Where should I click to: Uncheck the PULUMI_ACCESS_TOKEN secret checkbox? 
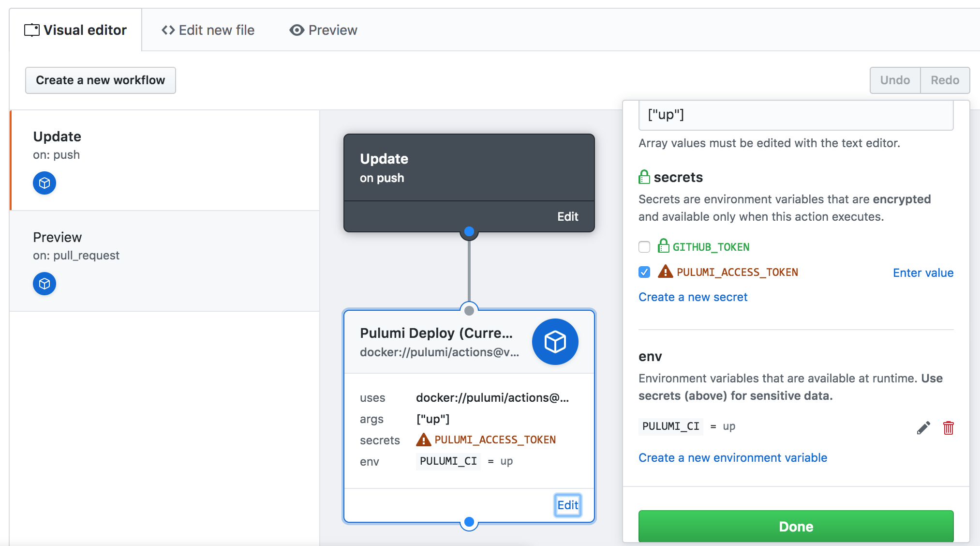click(644, 272)
